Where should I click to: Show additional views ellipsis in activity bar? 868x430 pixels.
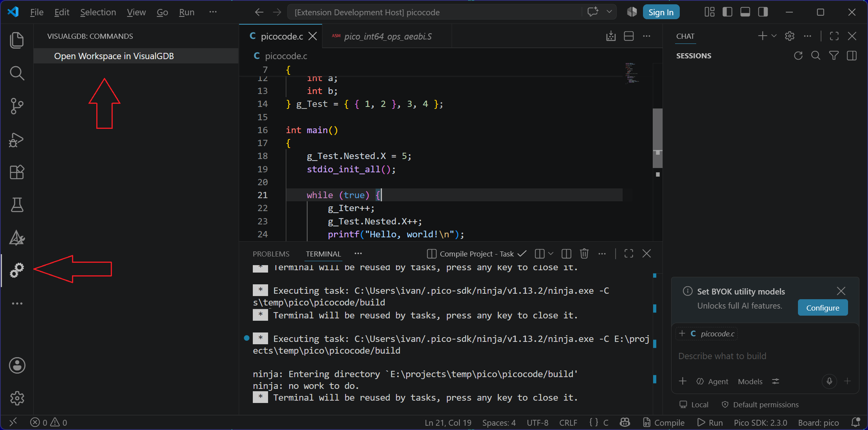pyautogui.click(x=17, y=304)
